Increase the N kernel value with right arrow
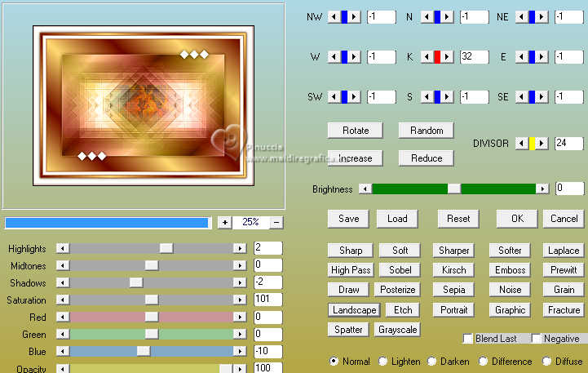The image size is (588, 373). pos(447,17)
